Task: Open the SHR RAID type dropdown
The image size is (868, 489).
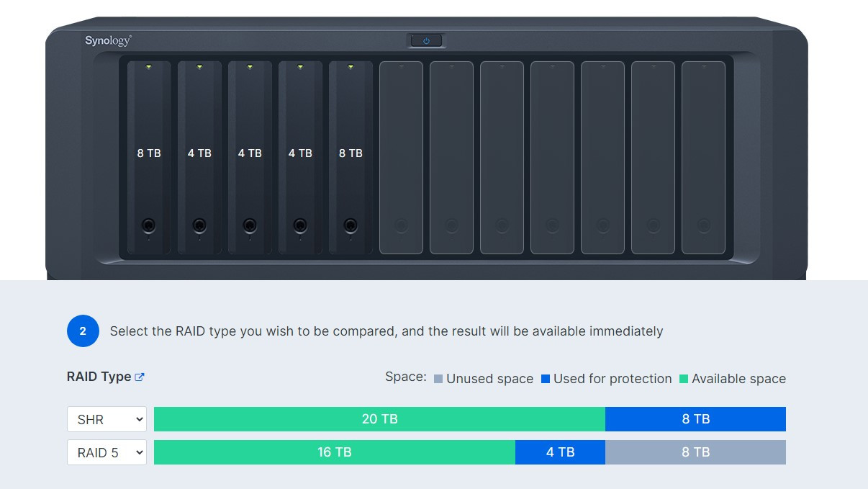Action: (107, 419)
